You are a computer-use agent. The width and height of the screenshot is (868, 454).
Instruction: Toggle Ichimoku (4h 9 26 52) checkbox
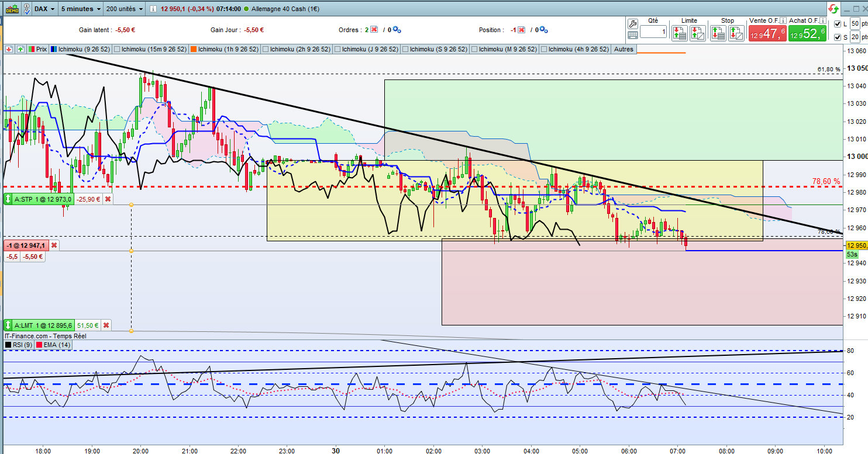544,50
